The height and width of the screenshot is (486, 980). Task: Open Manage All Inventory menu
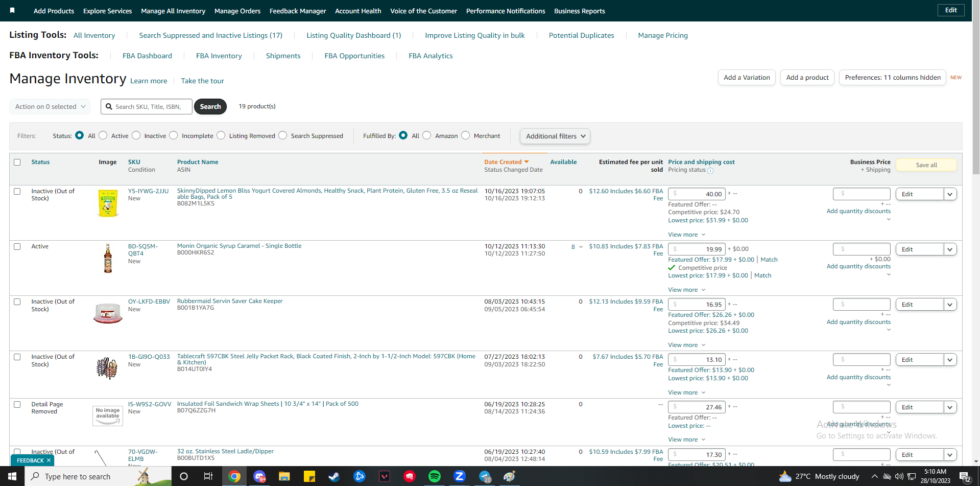[x=173, y=11]
